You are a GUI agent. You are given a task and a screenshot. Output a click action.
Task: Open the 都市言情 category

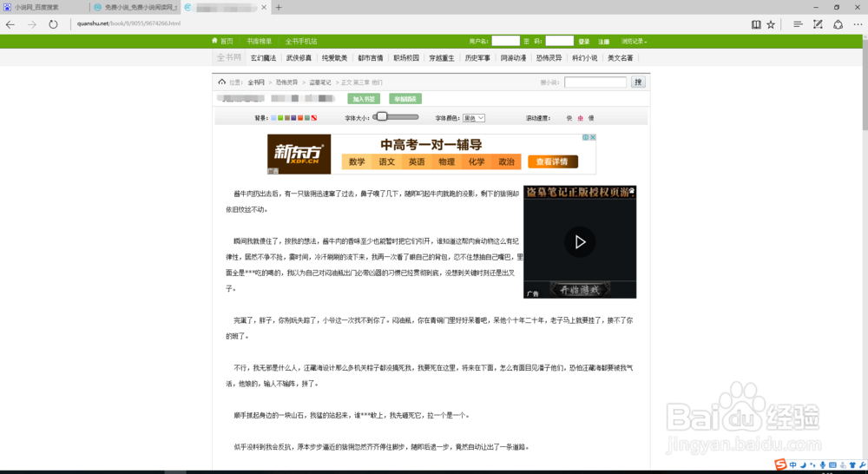tap(371, 58)
